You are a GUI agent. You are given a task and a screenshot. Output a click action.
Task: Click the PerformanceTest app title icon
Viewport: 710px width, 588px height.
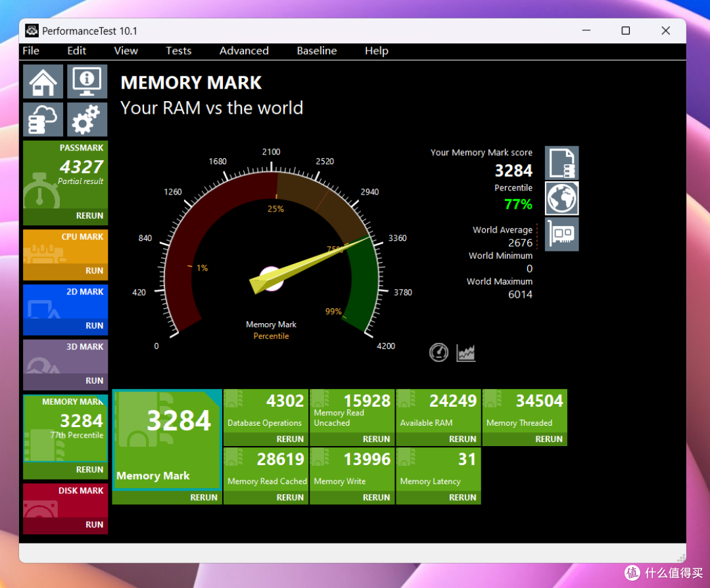pos(32,31)
